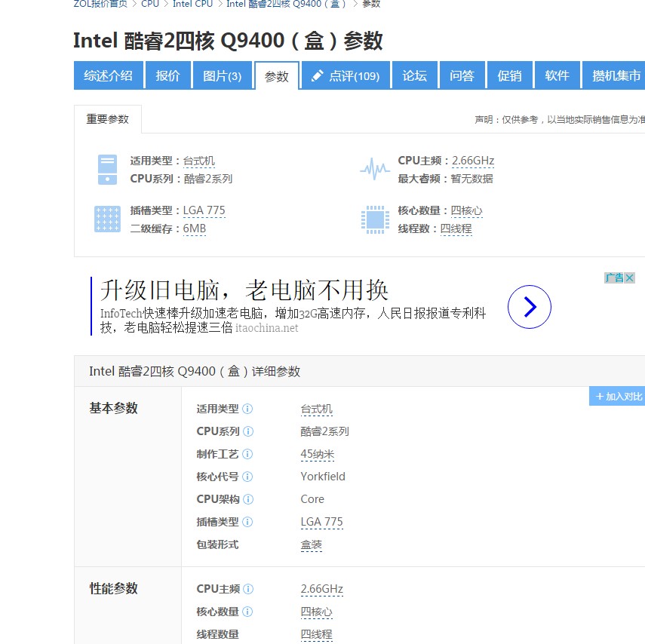Click info icon next to 制作工艺
Screen dimensions: 645x644
(247, 454)
